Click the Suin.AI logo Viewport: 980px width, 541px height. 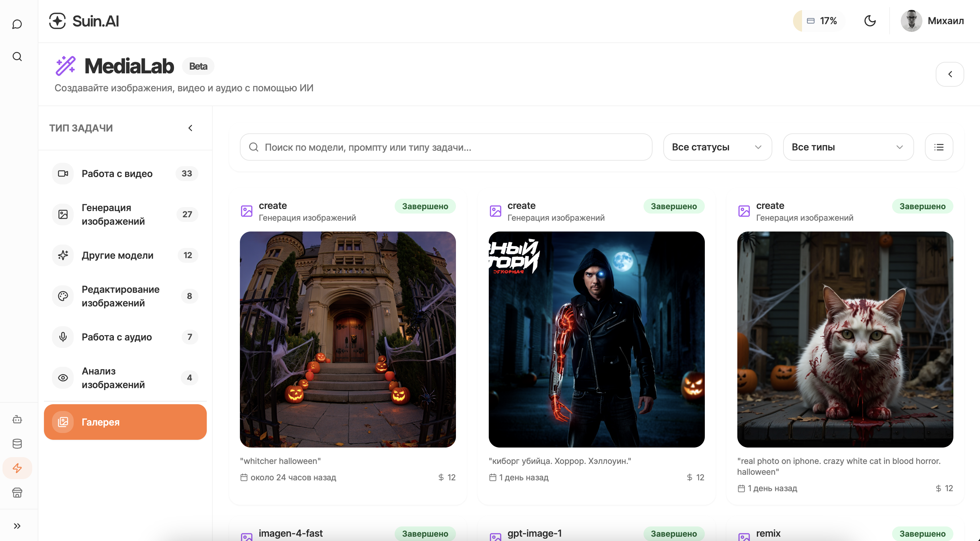coord(84,21)
